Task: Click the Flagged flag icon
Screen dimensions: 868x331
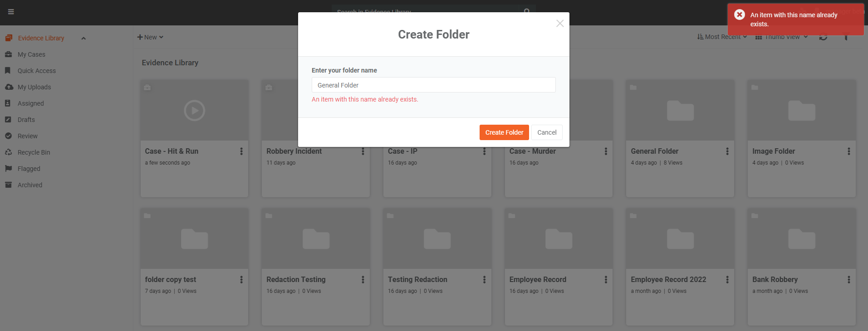Action: 9,169
